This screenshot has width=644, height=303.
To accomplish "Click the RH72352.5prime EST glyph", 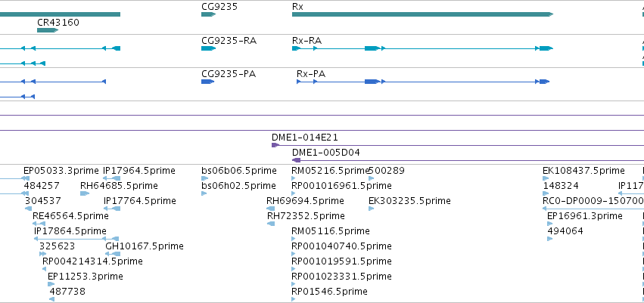I will tap(271, 224).
